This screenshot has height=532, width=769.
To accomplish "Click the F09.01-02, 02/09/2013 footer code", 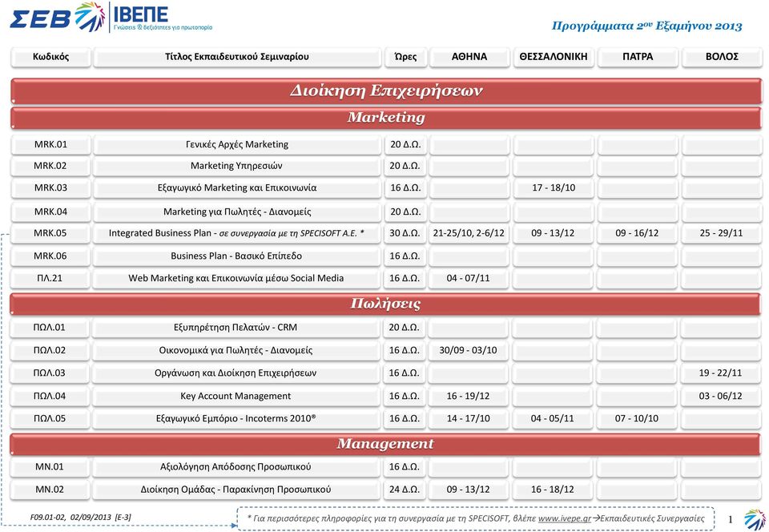I will pos(81,518).
